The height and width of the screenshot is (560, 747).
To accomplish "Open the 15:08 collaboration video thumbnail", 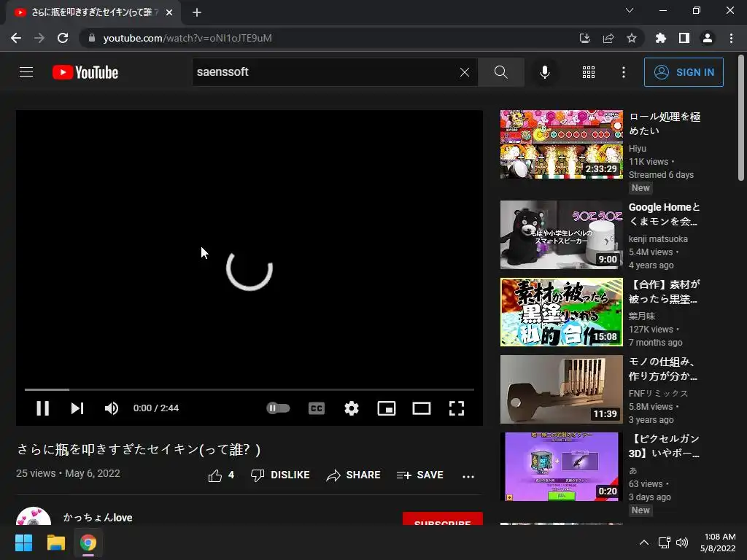I will (x=561, y=312).
